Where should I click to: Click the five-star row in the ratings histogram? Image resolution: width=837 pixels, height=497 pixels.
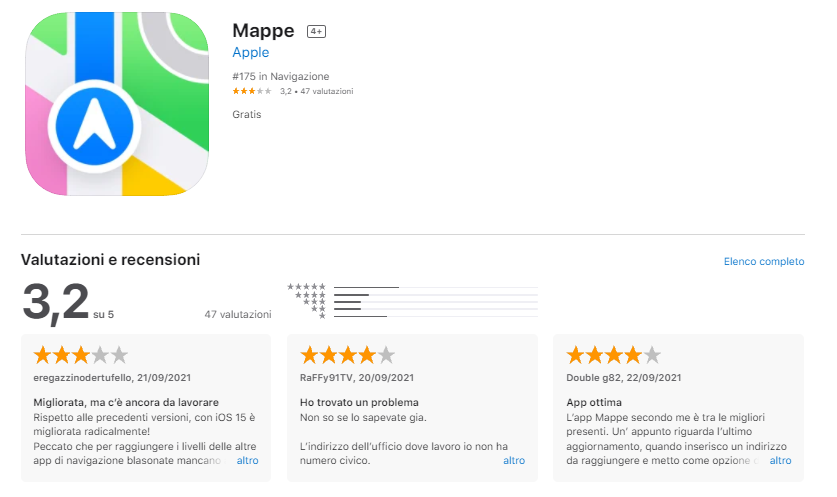(413, 287)
